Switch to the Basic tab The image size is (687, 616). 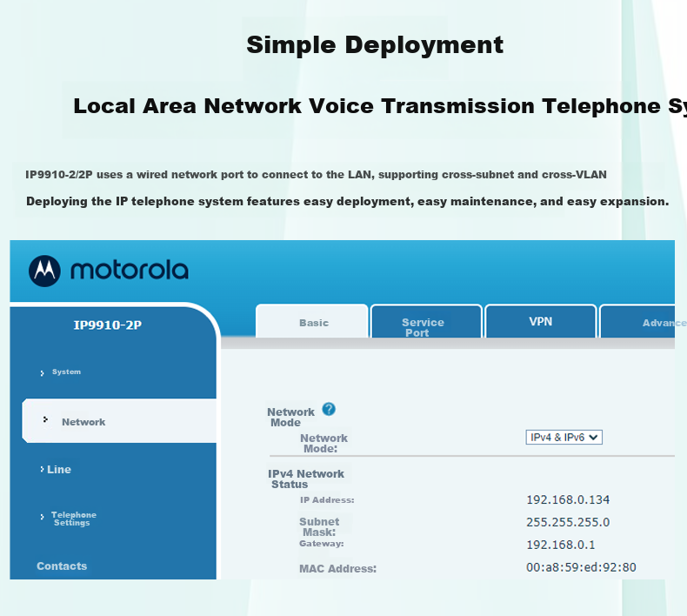click(x=312, y=321)
